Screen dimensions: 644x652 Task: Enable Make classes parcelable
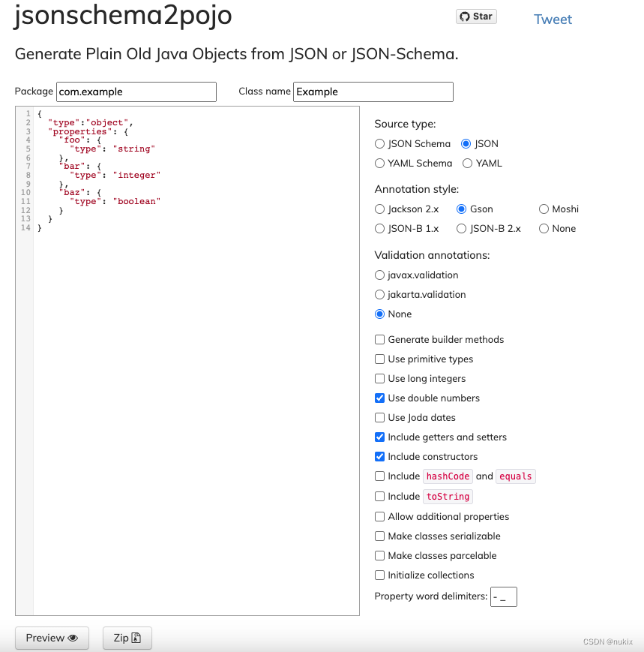click(379, 555)
